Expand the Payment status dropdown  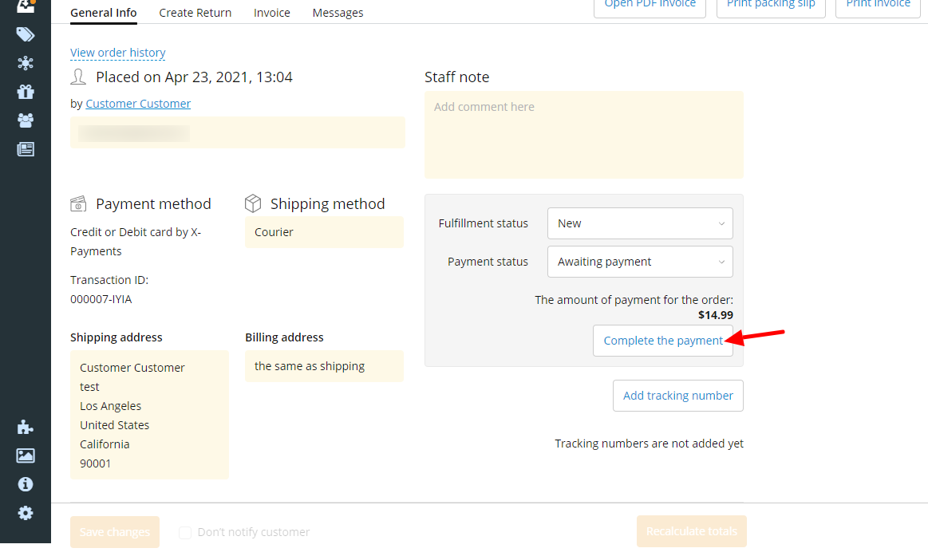[640, 262]
